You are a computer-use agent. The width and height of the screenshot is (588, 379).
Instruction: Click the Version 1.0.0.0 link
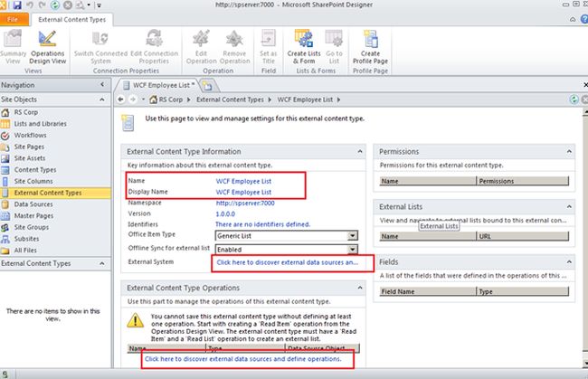click(x=225, y=213)
